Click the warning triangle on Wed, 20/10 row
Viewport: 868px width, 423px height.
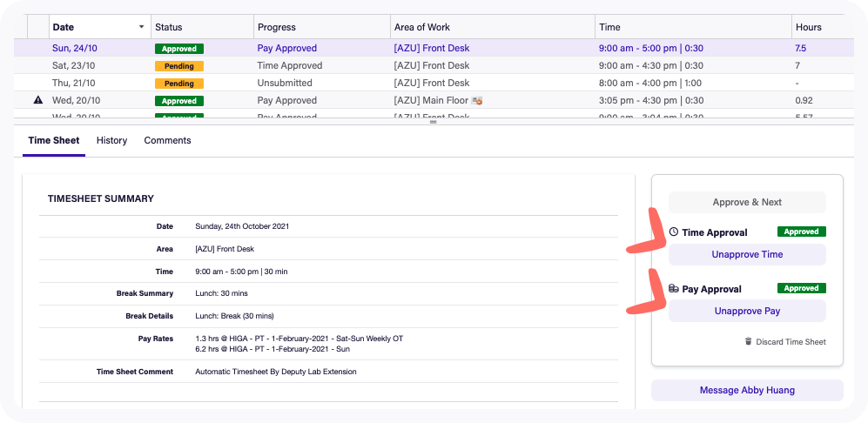(x=37, y=100)
